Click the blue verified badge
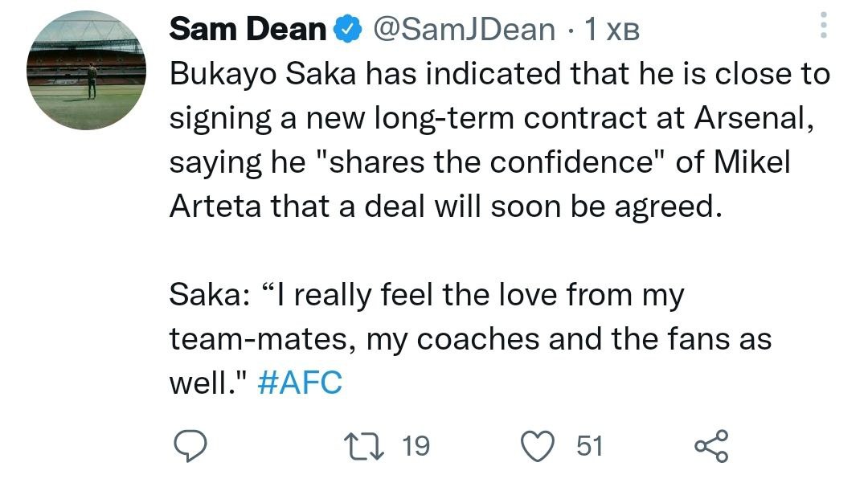This screenshot has height=483, width=868. click(345, 30)
